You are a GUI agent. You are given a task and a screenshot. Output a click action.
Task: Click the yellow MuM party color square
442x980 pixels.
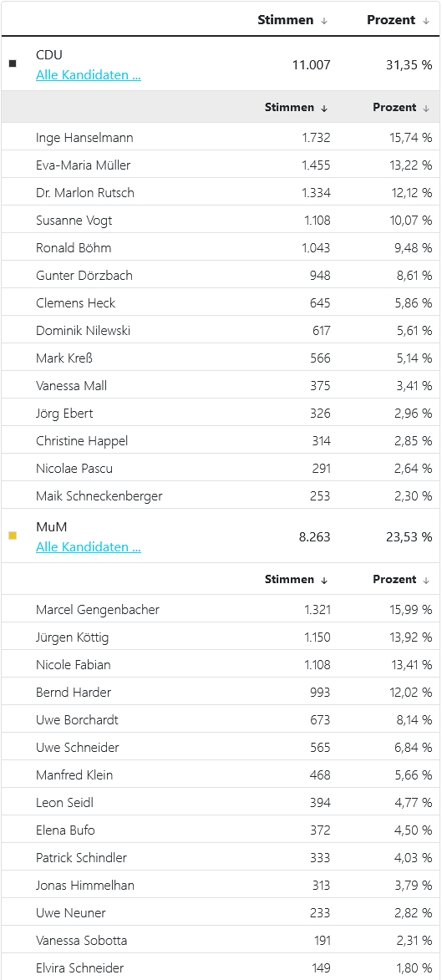click(x=13, y=535)
